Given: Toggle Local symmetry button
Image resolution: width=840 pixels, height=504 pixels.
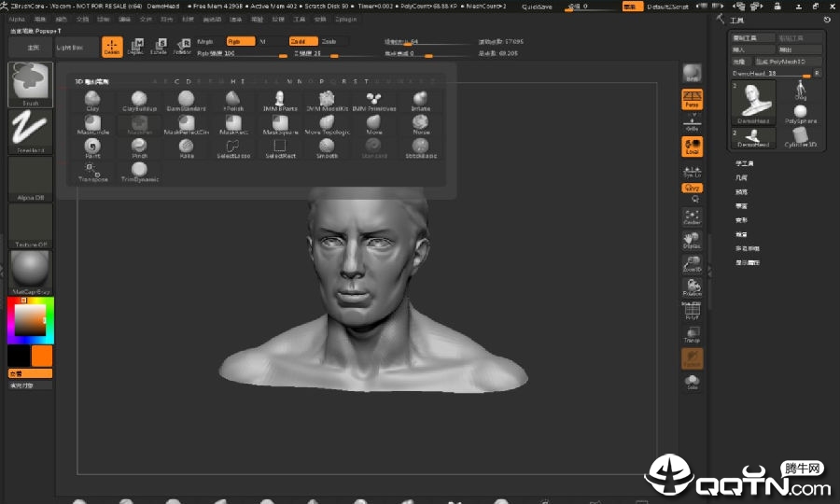Looking at the screenshot, I should pos(693,147).
